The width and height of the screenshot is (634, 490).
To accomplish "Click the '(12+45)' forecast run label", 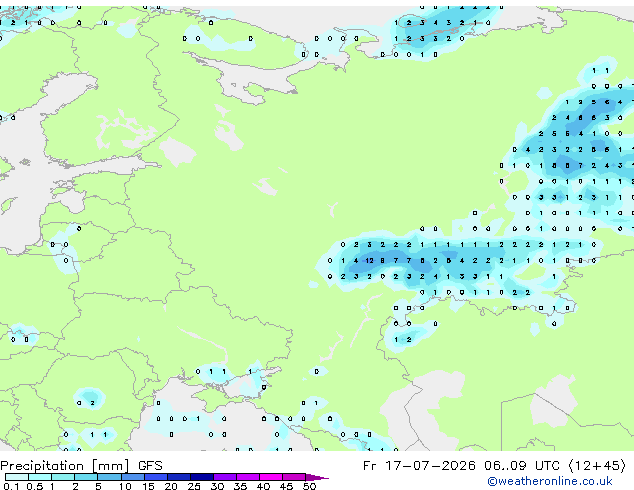I will tap(597, 466).
